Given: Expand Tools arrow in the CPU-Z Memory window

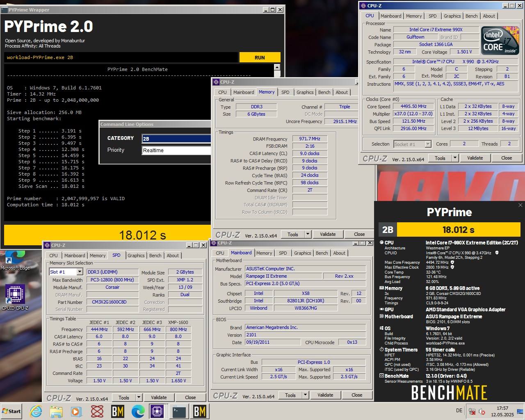Looking at the screenshot, I should tap(308, 234).
